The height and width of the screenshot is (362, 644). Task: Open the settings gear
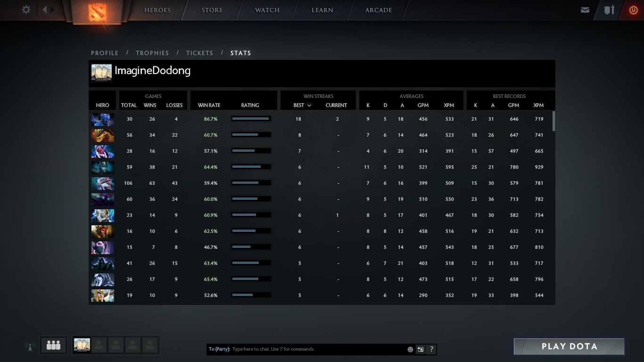26,9
